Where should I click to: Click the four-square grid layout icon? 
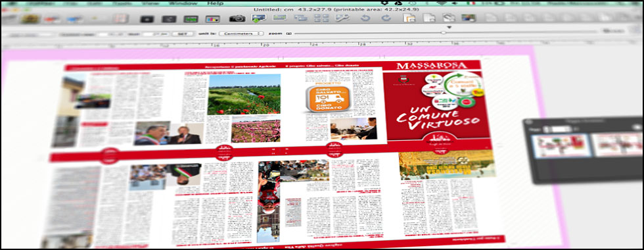point(321,18)
